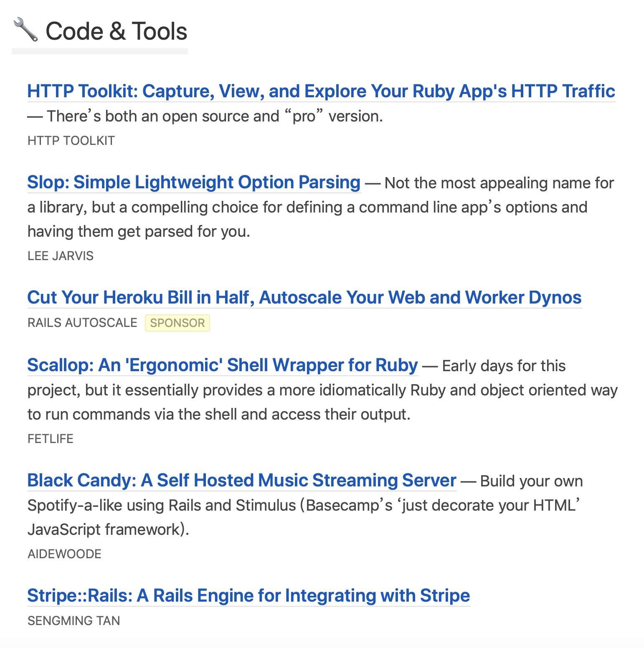Open Stripe::Rails engine link
This screenshot has width=644, height=648.
(249, 596)
